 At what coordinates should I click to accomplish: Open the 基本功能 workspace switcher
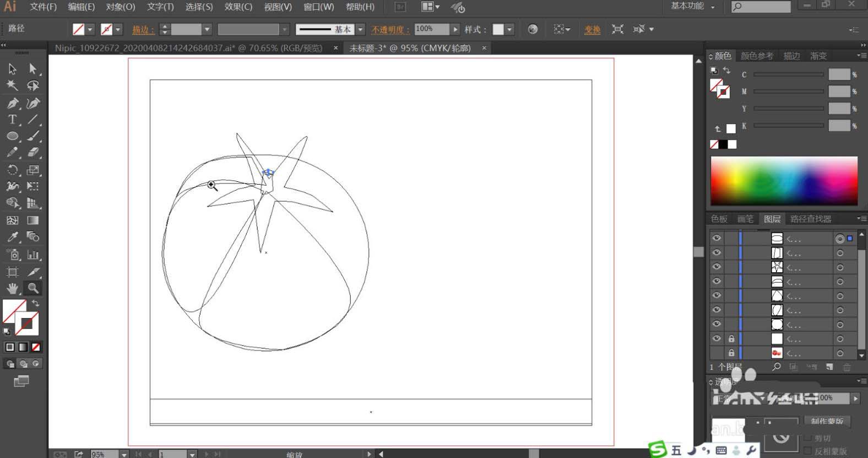pyautogui.click(x=692, y=7)
